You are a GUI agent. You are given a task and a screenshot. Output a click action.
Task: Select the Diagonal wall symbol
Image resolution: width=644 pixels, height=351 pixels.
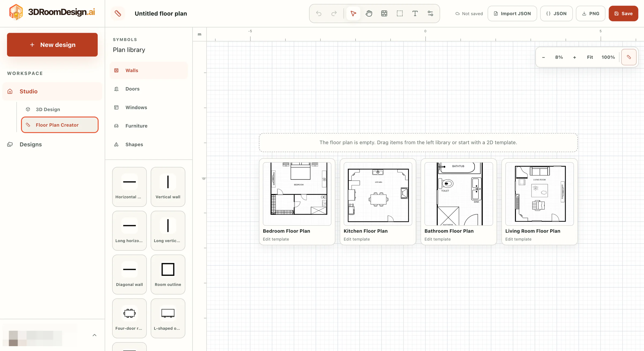click(x=129, y=274)
